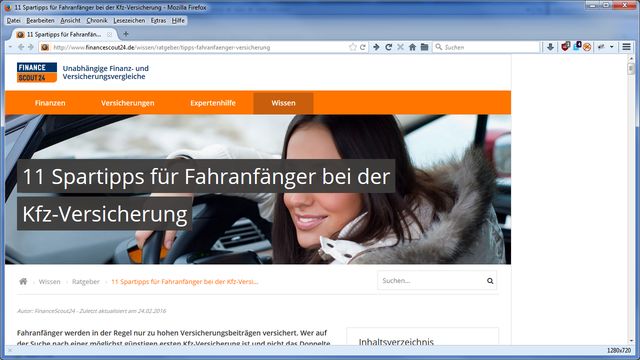The width and height of the screenshot is (640, 360).
Task: Click the paragraph starting 'Fahranfänger werden in der Regel'
Action: [173, 338]
